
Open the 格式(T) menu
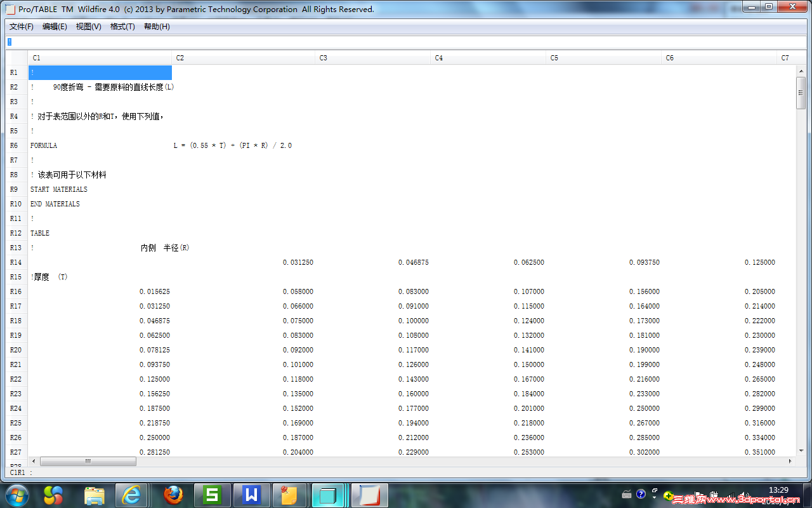point(122,27)
